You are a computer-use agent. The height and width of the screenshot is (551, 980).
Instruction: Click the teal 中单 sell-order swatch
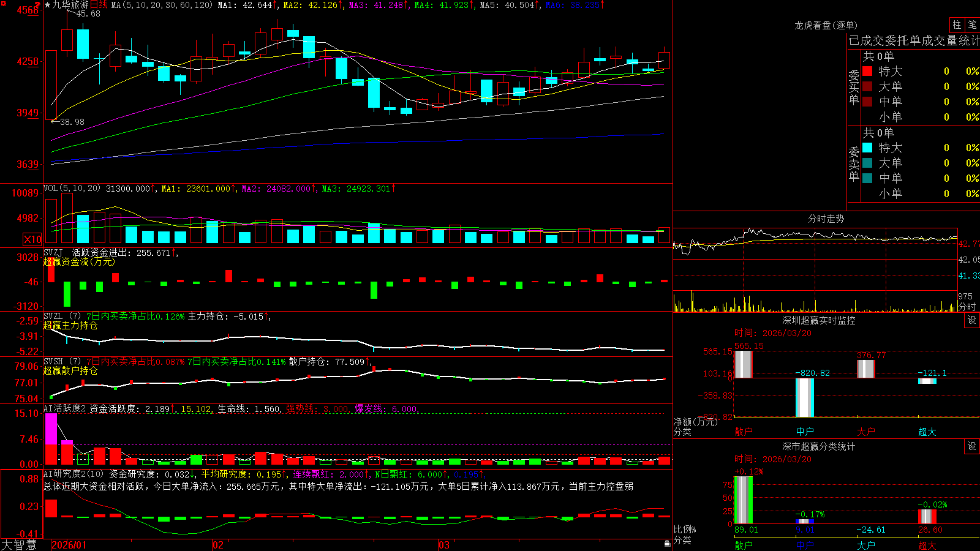[867, 178]
